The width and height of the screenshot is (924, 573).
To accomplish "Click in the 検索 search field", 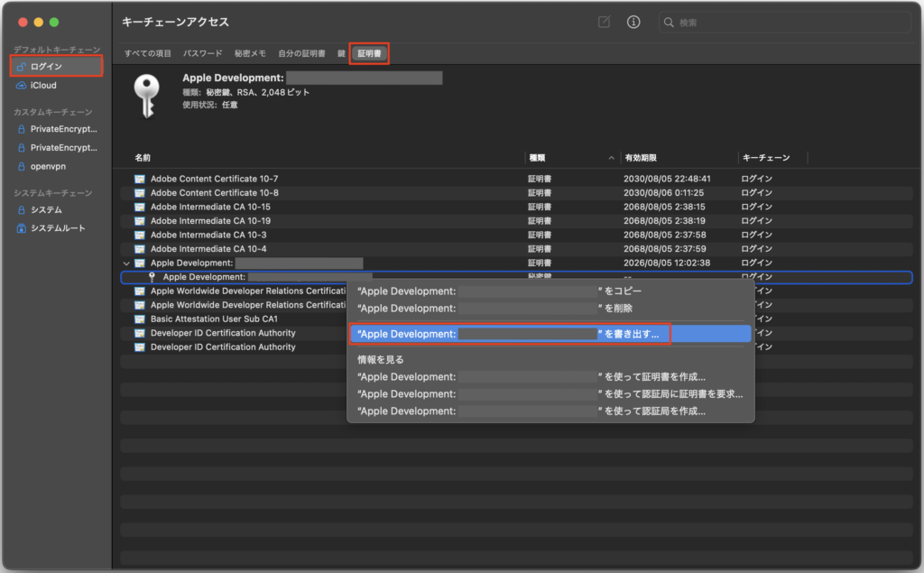I will tap(785, 23).
